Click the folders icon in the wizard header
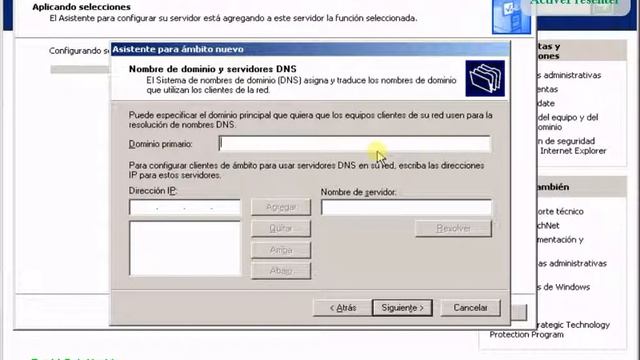Image resolution: width=640 pixels, height=360 pixels. pyautogui.click(x=485, y=78)
